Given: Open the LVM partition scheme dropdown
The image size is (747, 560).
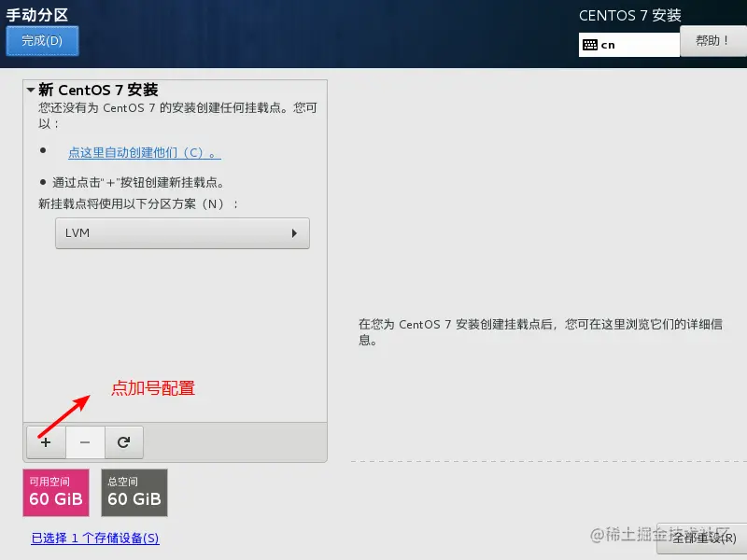Looking at the screenshot, I should click(182, 233).
